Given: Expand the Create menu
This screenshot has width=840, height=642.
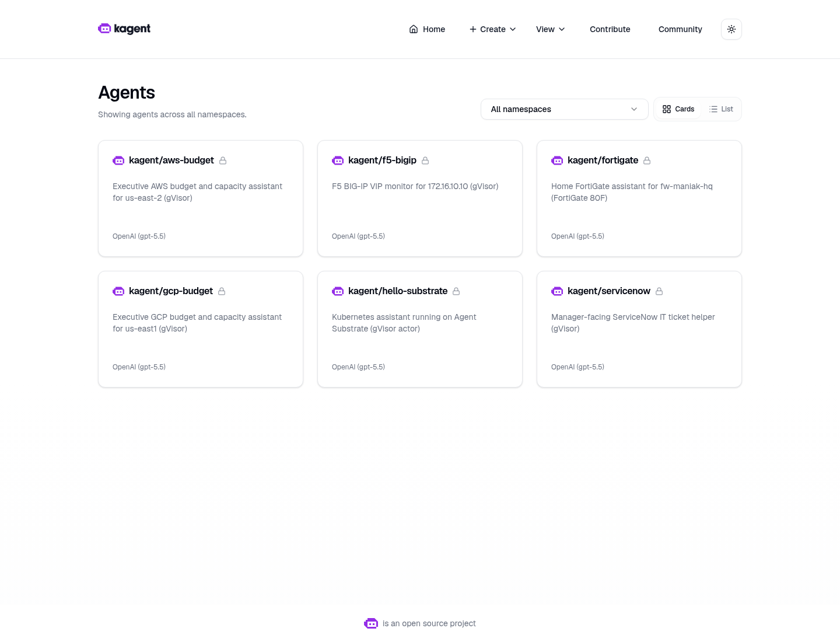Looking at the screenshot, I should click(493, 29).
